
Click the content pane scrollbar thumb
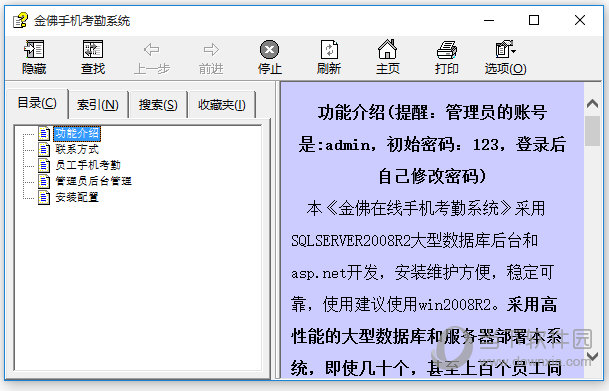click(592, 130)
